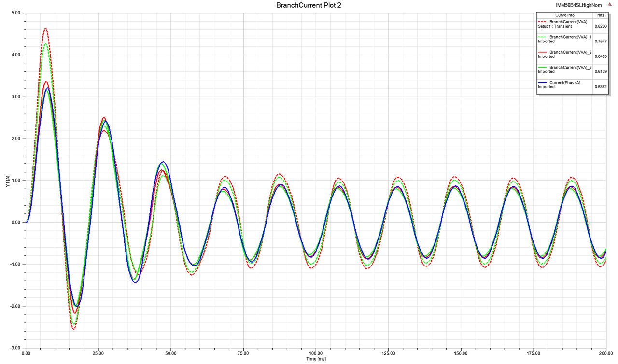This screenshot has width=618, height=364.
Task: Click the Y axis tick label 2.00
Action: click(x=15, y=139)
